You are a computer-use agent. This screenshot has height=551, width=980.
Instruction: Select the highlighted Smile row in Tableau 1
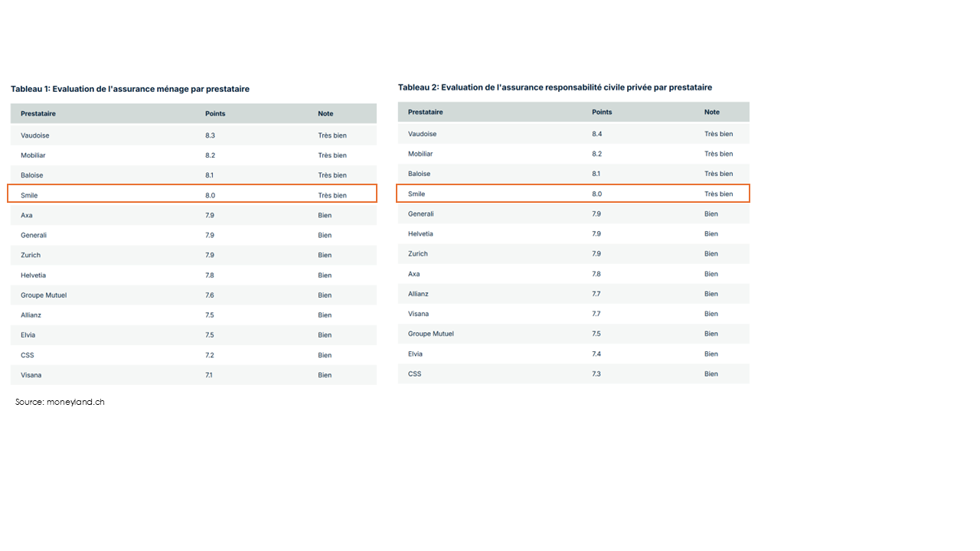tap(191, 194)
